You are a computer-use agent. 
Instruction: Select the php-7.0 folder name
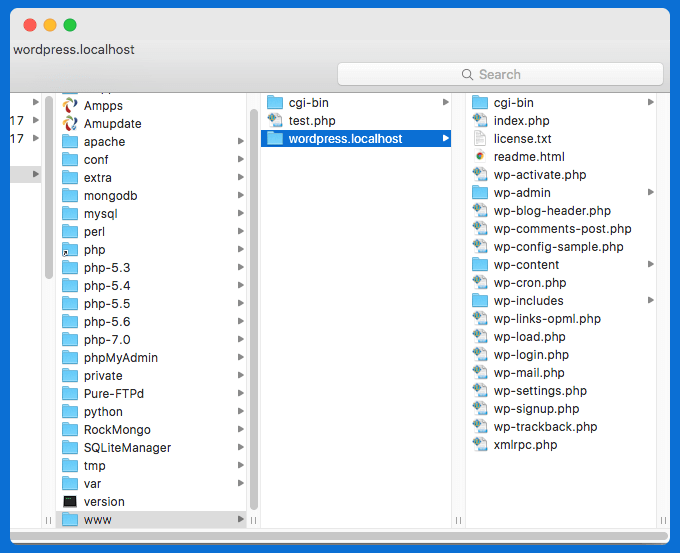click(107, 340)
